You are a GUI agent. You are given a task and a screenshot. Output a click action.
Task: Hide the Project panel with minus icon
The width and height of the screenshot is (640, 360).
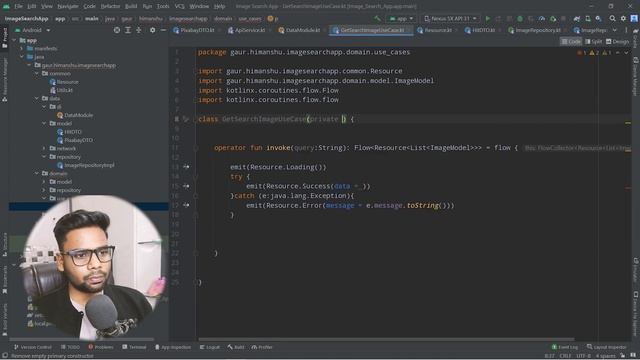coord(163,30)
